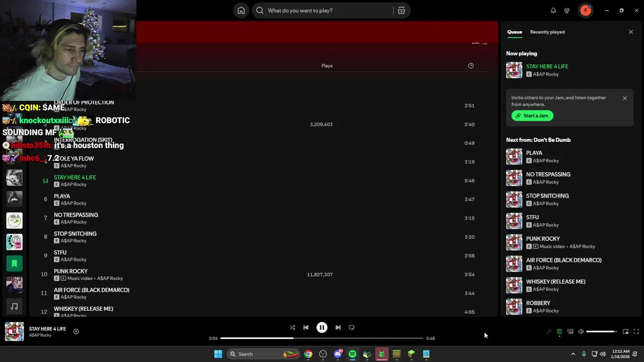The width and height of the screenshot is (644, 362).
Task: Open the notifications bell (What's New)
Action: pos(553,11)
